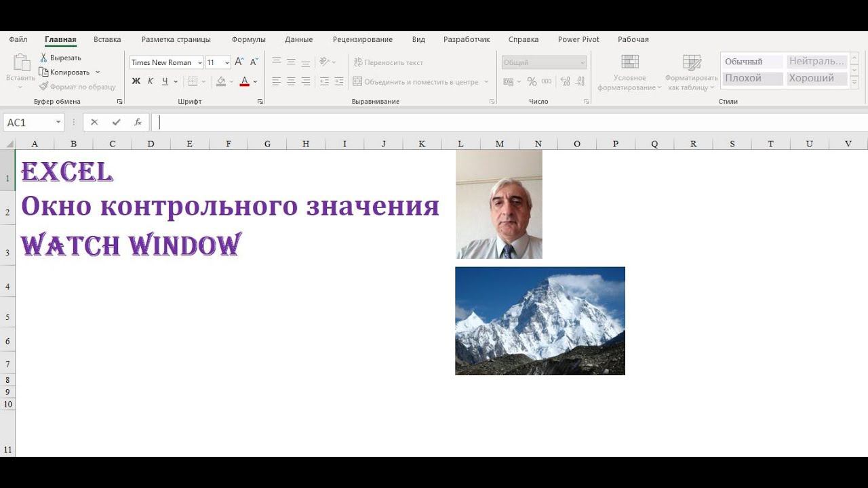This screenshot has height=488, width=868.
Task: Apply percent style format
Action: (532, 81)
